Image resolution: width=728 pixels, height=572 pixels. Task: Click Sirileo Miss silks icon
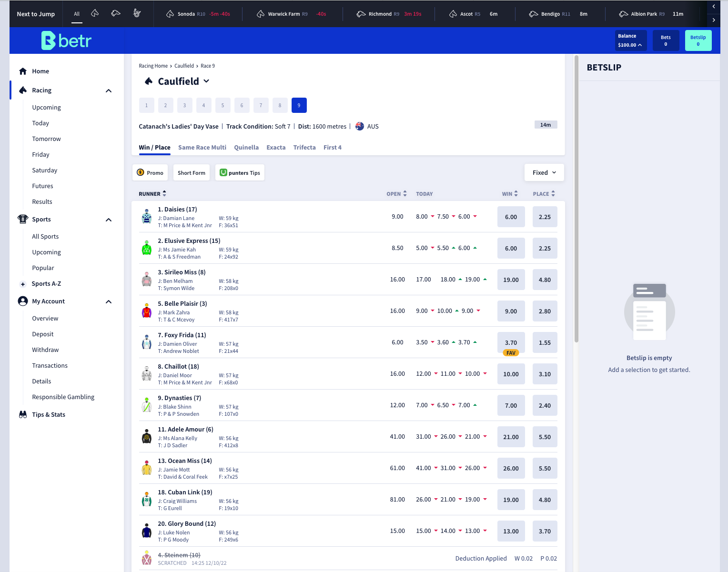click(x=147, y=280)
